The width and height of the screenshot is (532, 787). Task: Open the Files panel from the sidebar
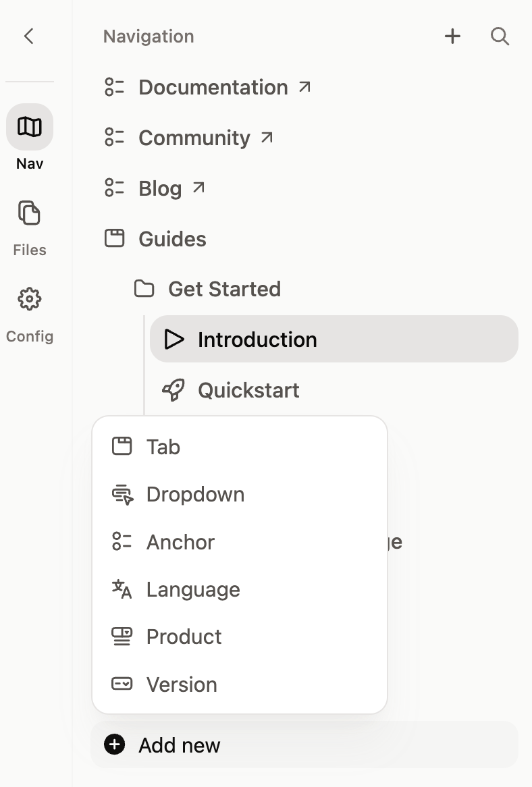click(29, 213)
